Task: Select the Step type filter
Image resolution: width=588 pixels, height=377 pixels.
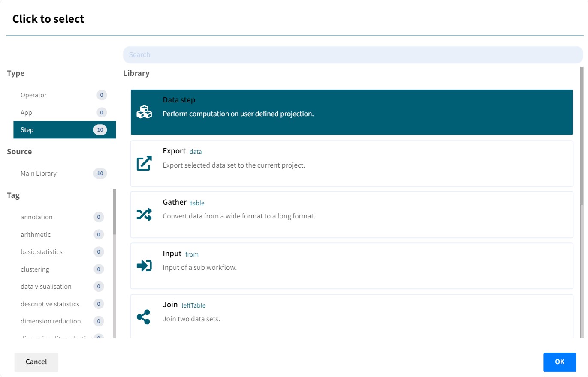Action: pos(64,130)
